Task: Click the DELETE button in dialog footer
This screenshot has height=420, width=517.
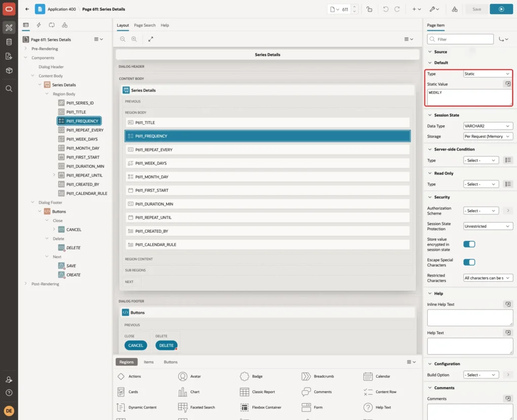Action: [x=166, y=345]
